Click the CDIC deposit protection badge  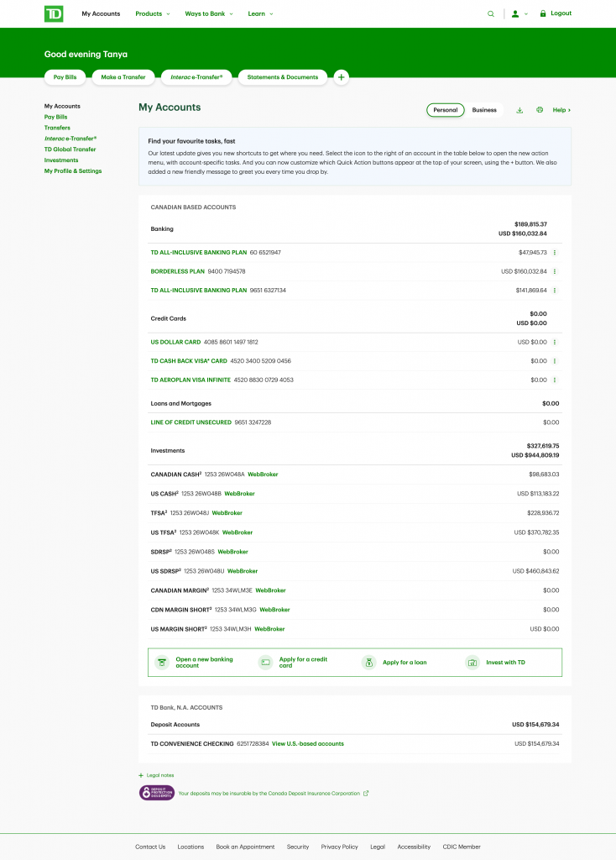157,793
